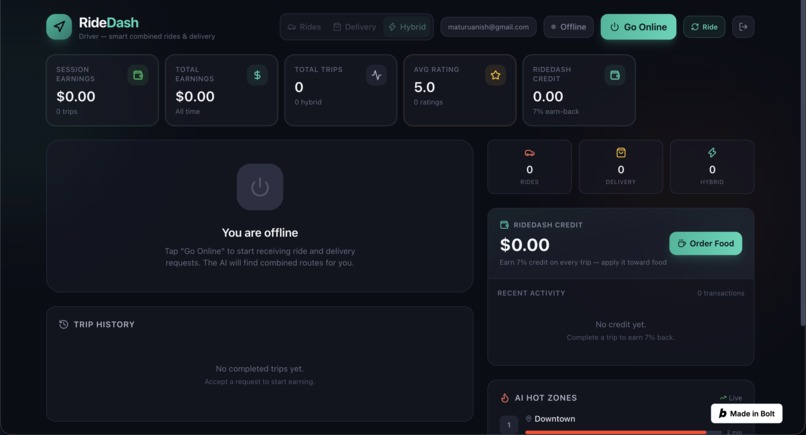Click the Made in Bolt badge

point(746,413)
